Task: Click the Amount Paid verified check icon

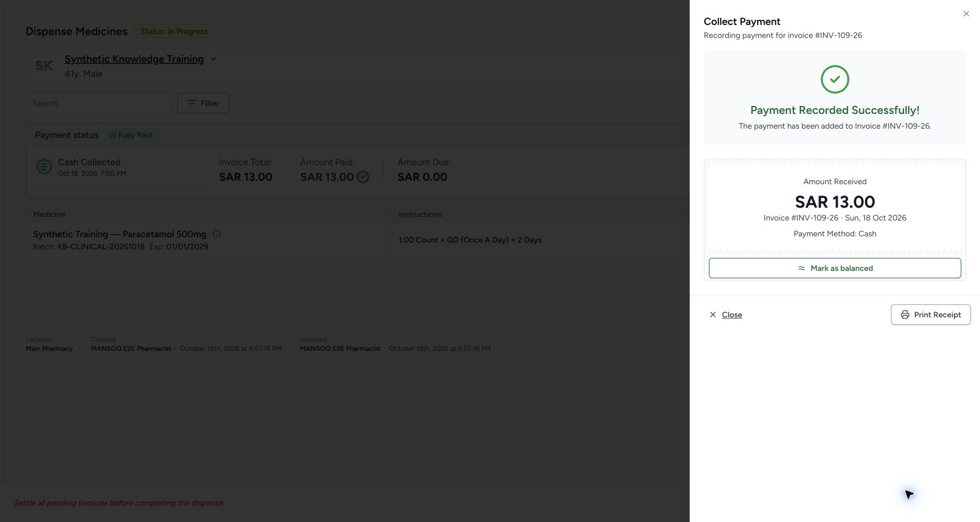Action: (363, 177)
